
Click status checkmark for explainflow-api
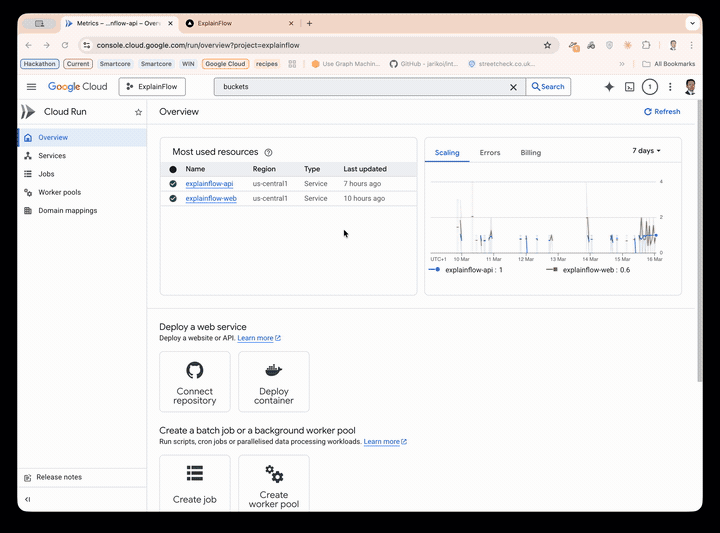(x=173, y=184)
